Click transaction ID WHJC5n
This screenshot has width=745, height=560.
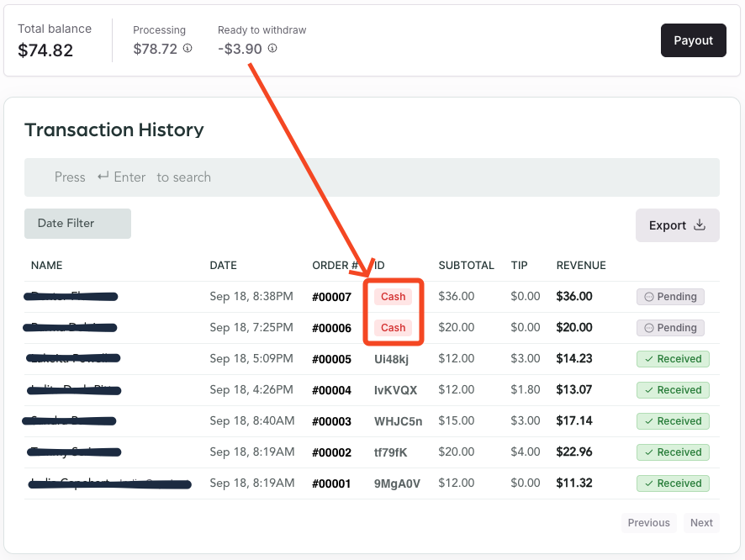coord(399,422)
